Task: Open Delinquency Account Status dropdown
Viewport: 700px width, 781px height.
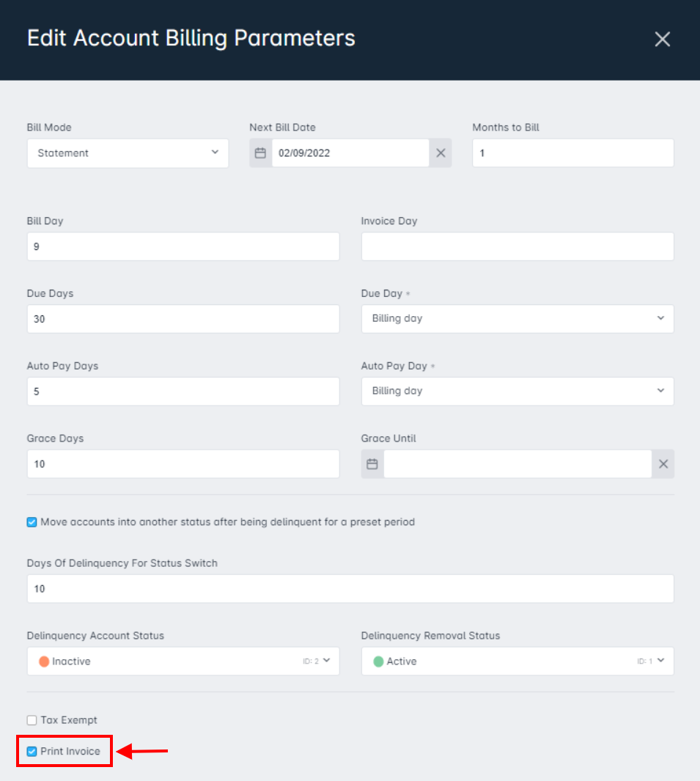Action: [183, 661]
